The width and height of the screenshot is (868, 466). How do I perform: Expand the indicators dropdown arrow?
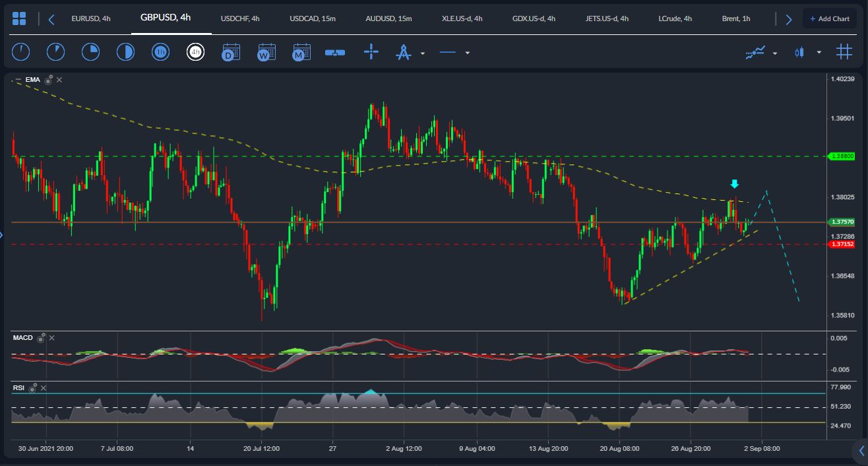[775, 53]
